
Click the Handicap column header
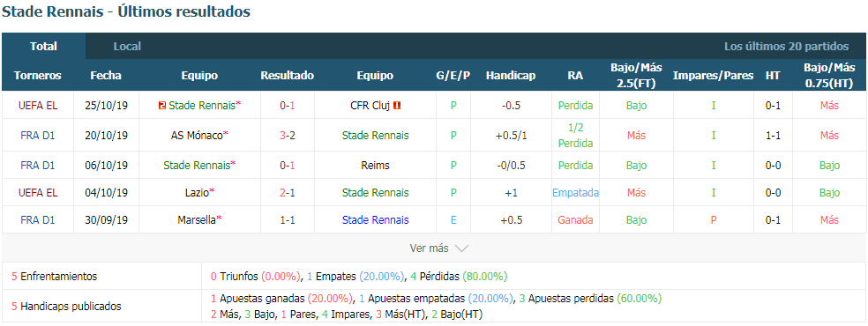point(511,76)
